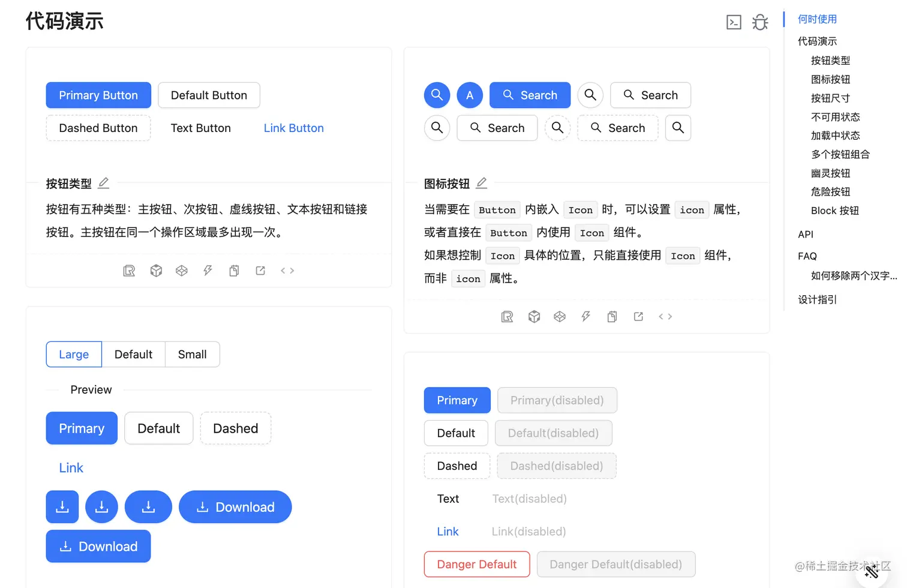Go to 按钮类型 anchor in sidebar
Screen dimensions: 907x588
coord(830,61)
